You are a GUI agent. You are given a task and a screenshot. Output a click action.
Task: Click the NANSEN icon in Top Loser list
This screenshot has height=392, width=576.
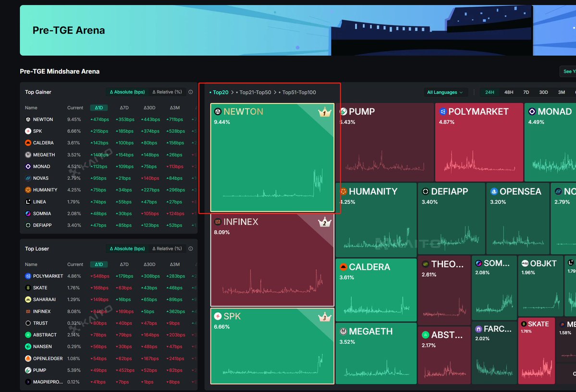28,346
